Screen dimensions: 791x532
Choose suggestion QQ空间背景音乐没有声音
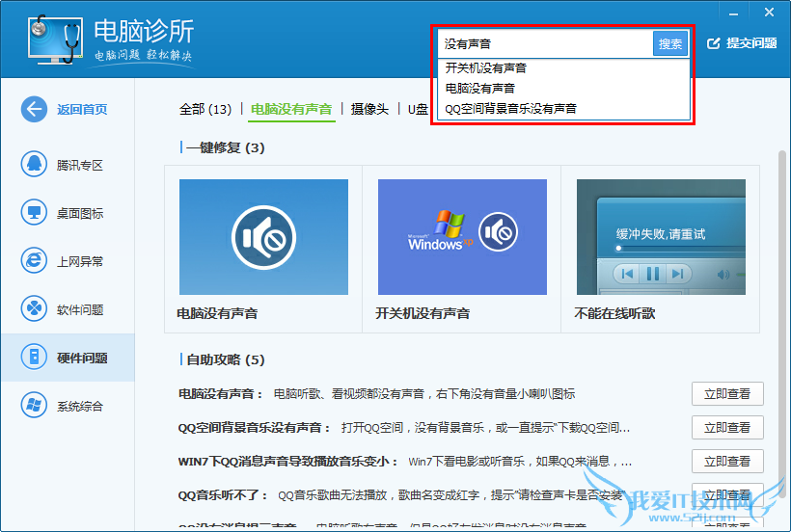point(563,108)
